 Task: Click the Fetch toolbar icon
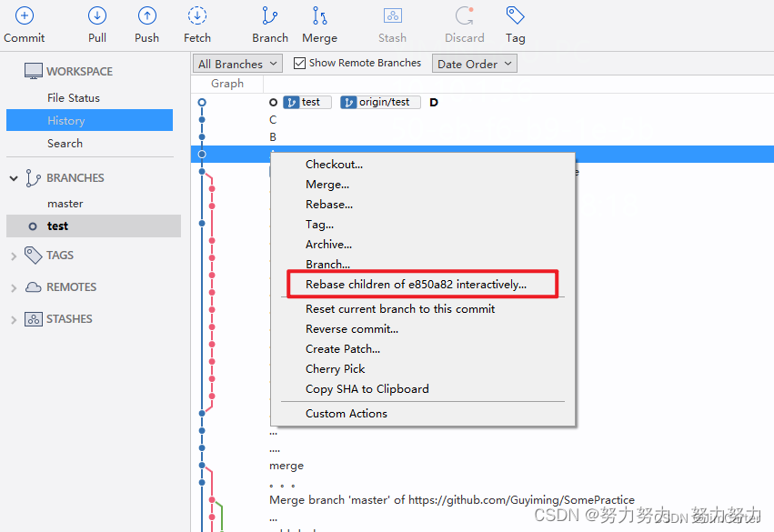coord(197,25)
